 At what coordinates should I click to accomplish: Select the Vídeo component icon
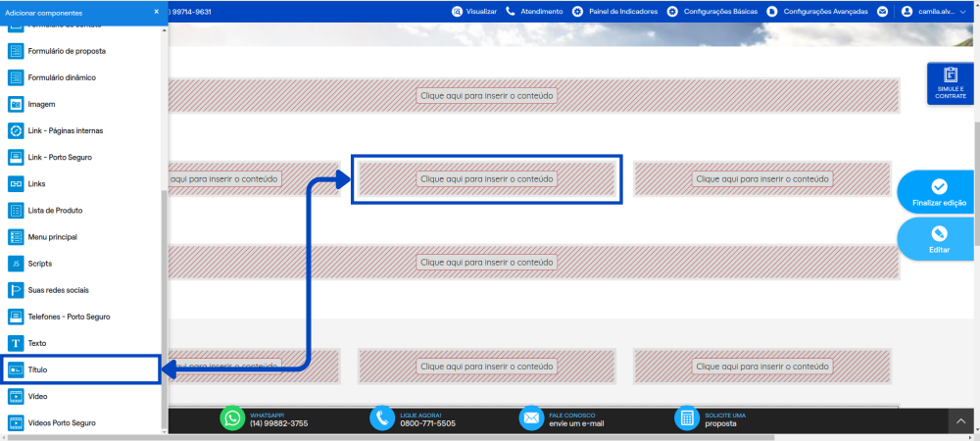coord(16,397)
